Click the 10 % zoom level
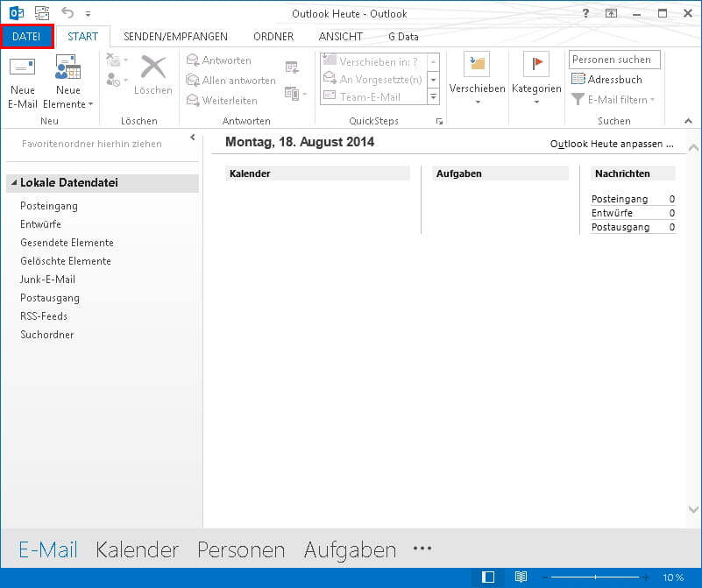Image resolution: width=702 pixels, height=588 pixels. pos(673,577)
